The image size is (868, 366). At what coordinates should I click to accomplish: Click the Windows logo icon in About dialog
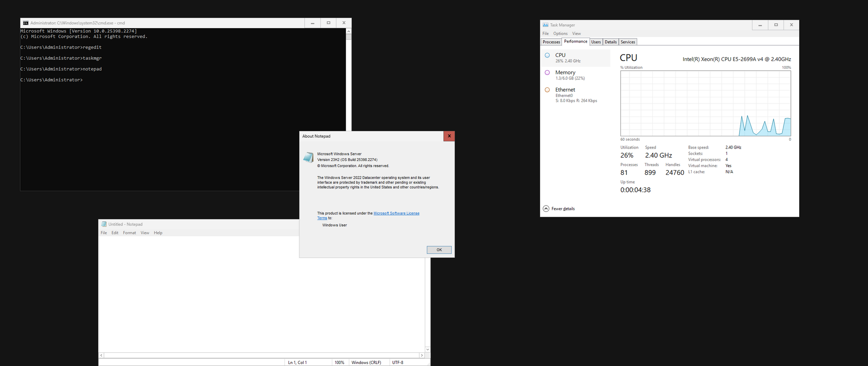309,157
